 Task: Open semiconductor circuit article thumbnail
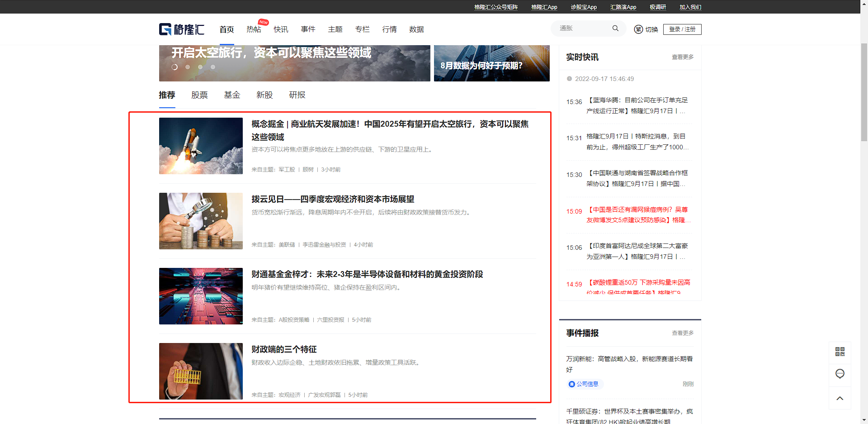tap(201, 296)
